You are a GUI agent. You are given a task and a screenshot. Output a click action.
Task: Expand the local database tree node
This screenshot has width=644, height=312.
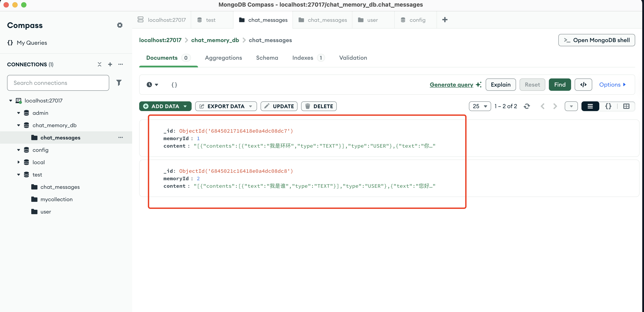(19, 162)
